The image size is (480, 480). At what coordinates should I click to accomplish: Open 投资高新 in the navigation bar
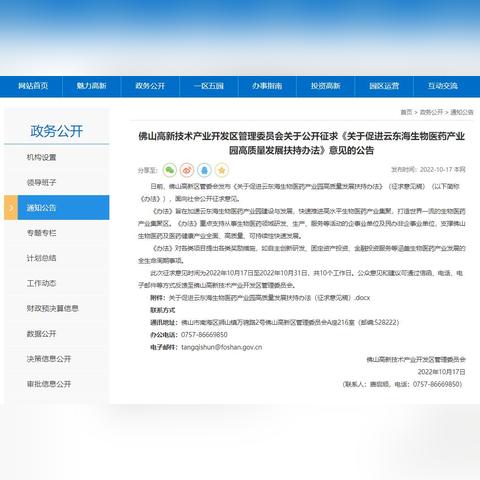pos(326,86)
